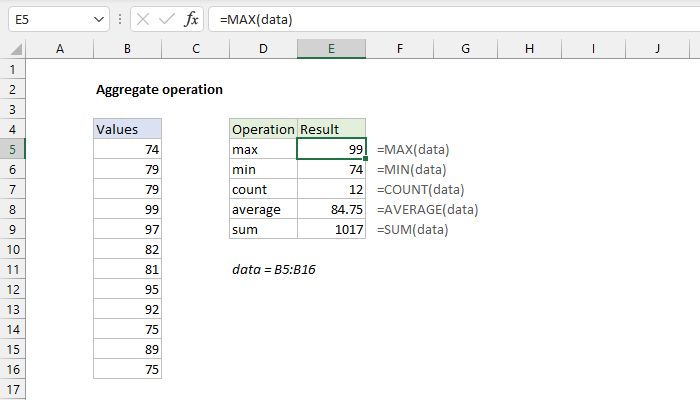Click the formula bar options dots

[120, 19]
